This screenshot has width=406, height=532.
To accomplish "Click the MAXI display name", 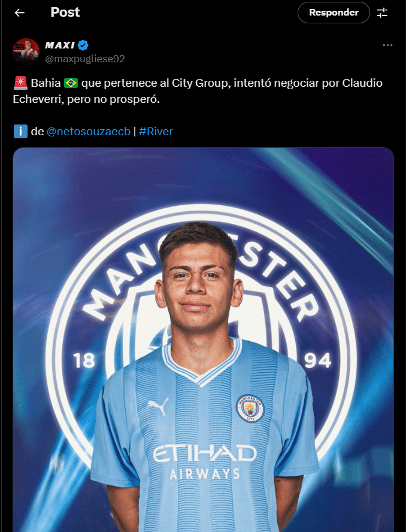I will (x=60, y=45).
